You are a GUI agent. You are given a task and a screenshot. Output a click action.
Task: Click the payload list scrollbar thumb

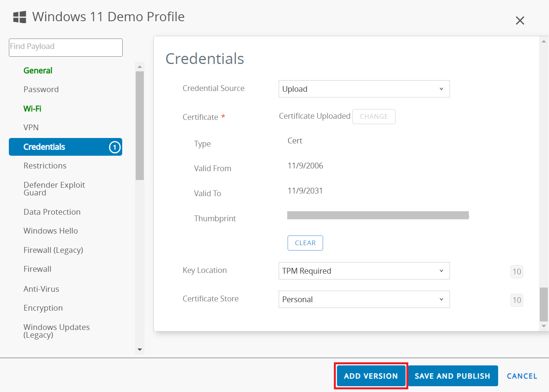(140, 126)
